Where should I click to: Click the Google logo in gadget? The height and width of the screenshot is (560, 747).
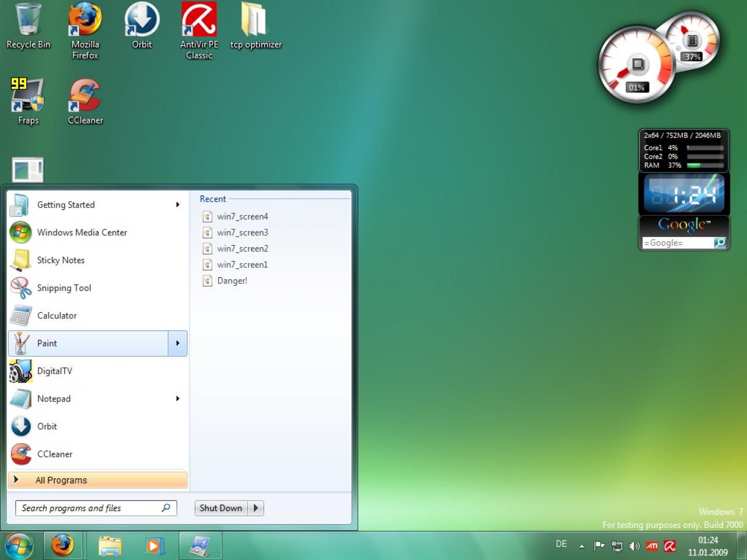[x=684, y=225]
